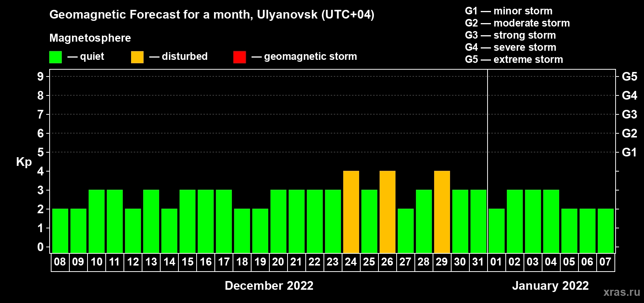This screenshot has height=303, width=644.
Task: Click the date label 31 on axis
Action: pos(478,262)
